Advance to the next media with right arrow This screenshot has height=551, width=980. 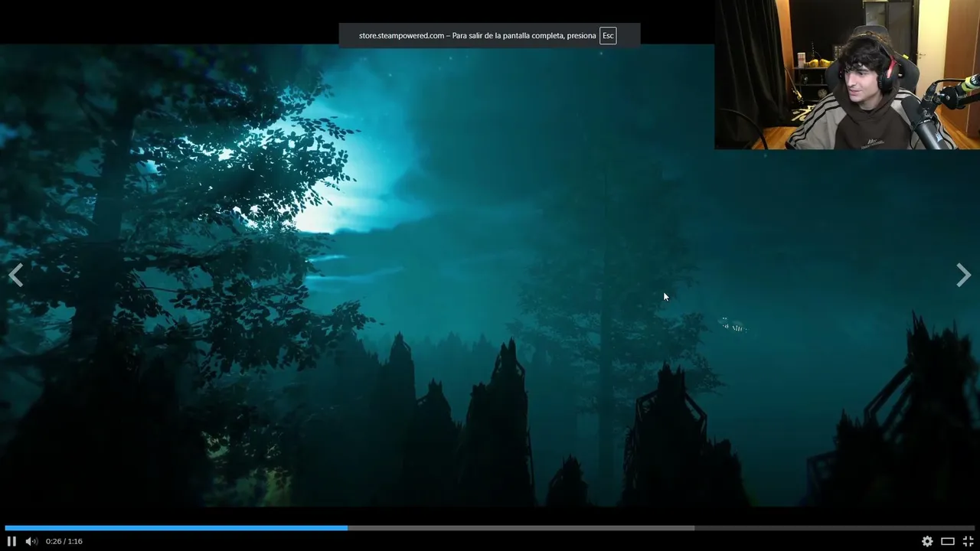click(x=963, y=275)
